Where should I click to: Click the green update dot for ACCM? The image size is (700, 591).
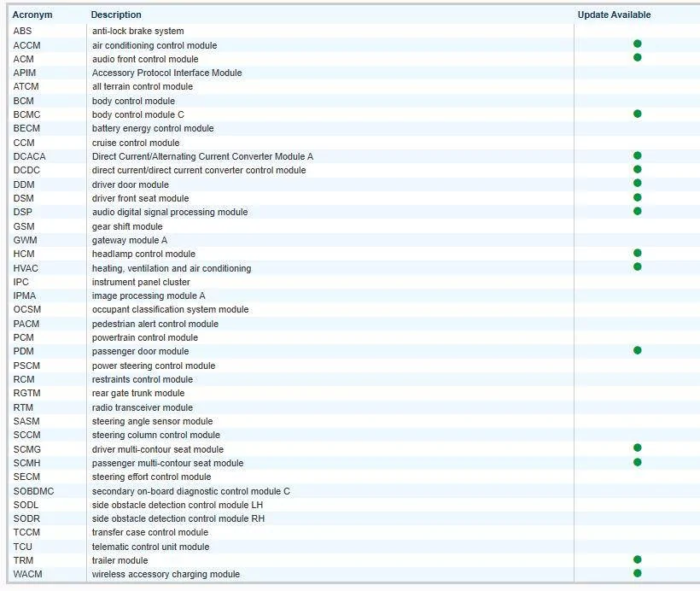(637, 44)
